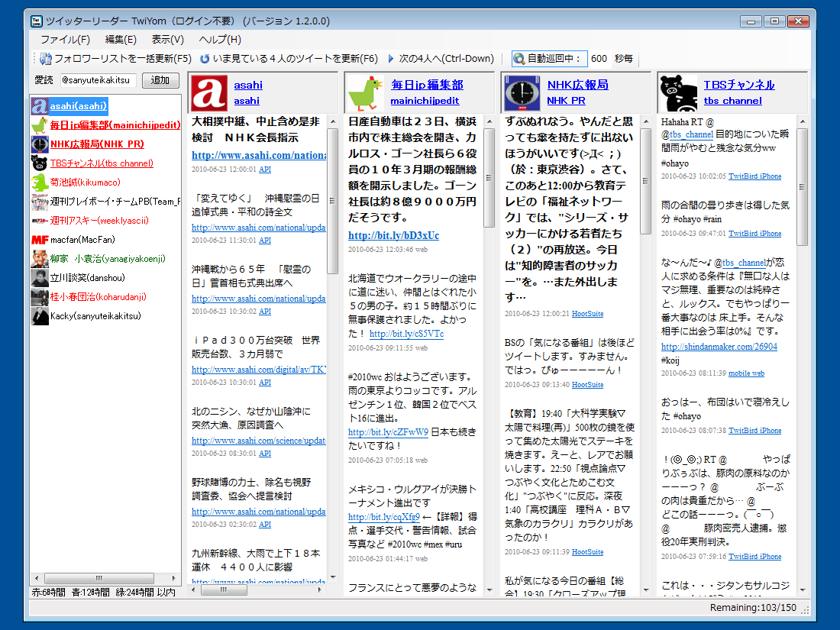Select macfan(MacFan) in the list
The height and width of the screenshot is (630, 840).
pos(82,240)
